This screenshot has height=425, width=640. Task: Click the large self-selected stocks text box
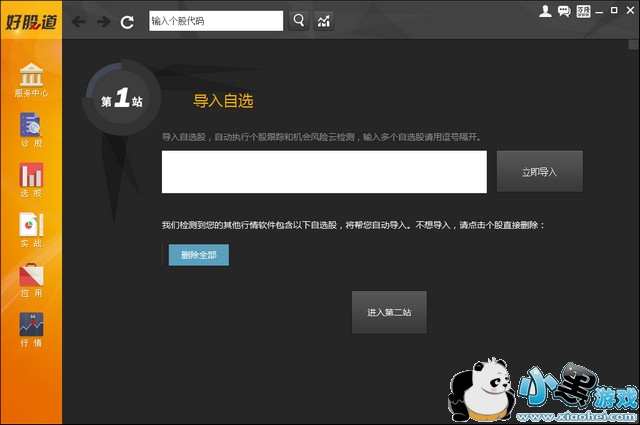click(x=324, y=172)
